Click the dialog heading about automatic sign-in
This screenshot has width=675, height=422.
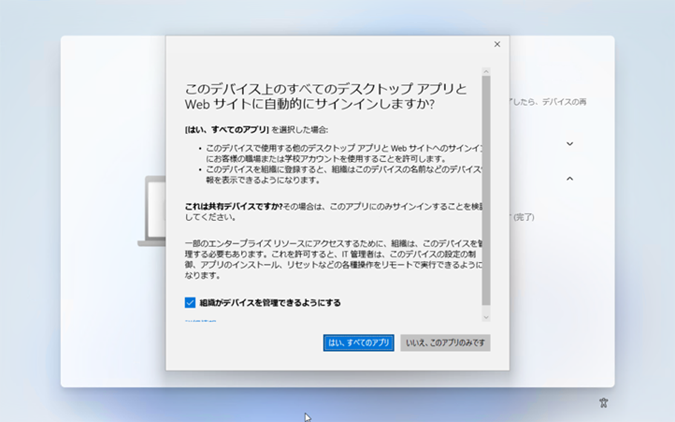point(326,96)
